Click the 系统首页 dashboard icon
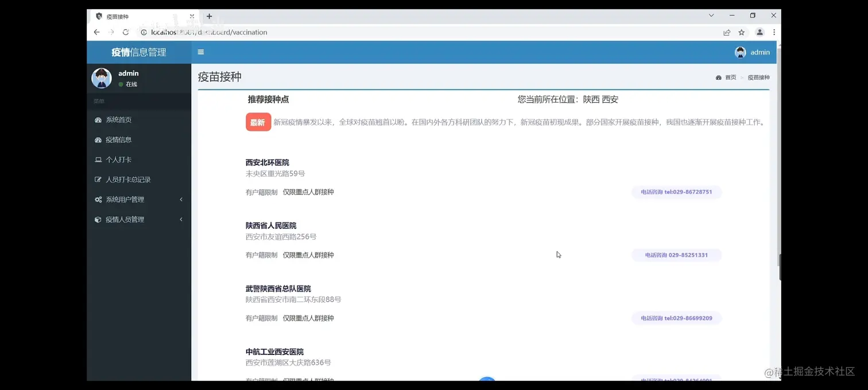The image size is (868, 390). [98, 120]
